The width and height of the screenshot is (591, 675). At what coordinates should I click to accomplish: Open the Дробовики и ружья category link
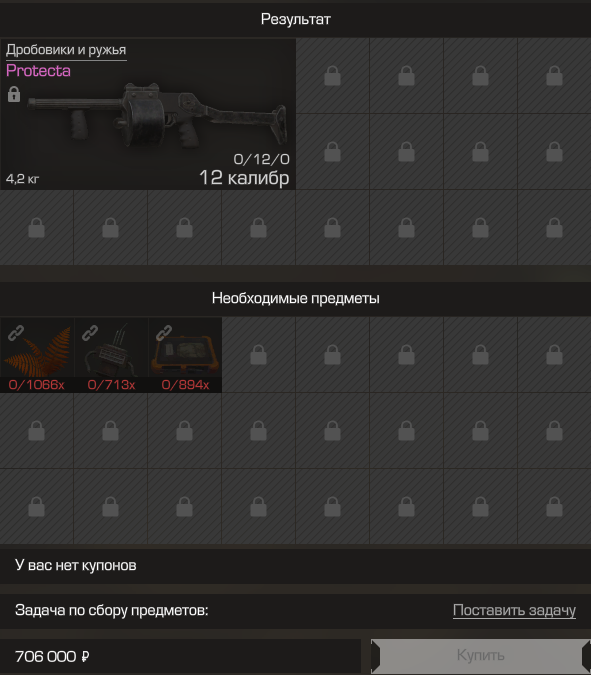66,50
